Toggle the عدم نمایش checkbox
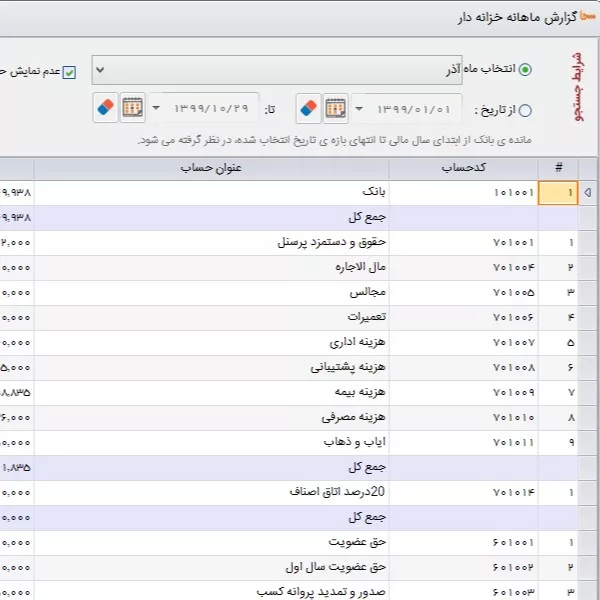This screenshot has height=600, width=600. click(69, 72)
